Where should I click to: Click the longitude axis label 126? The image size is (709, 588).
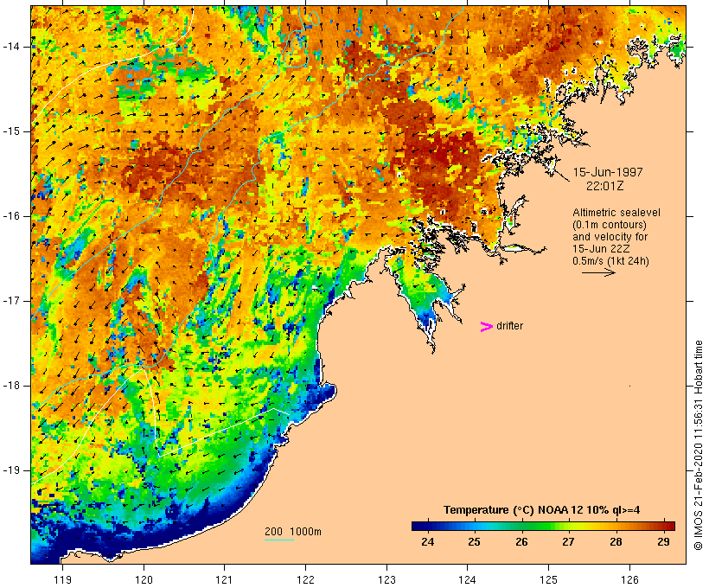(629, 579)
